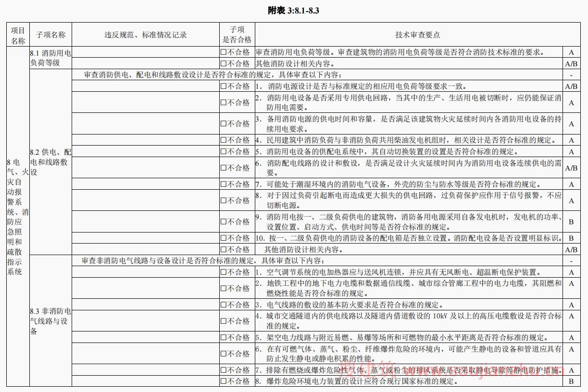Check 不合格 for 8.3 item 5 架空电力线路
Image resolution: width=588 pixels, height=392 pixels.
click(x=224, y=338)
